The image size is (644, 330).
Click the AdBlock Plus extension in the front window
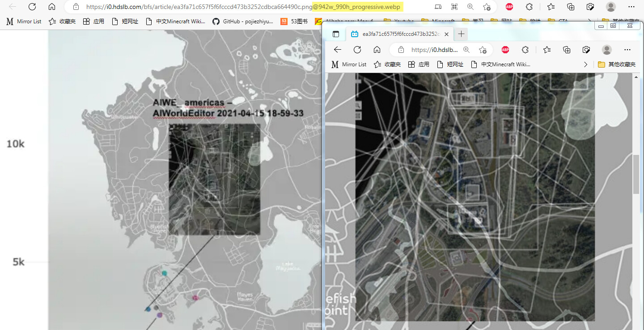[505, 50]
